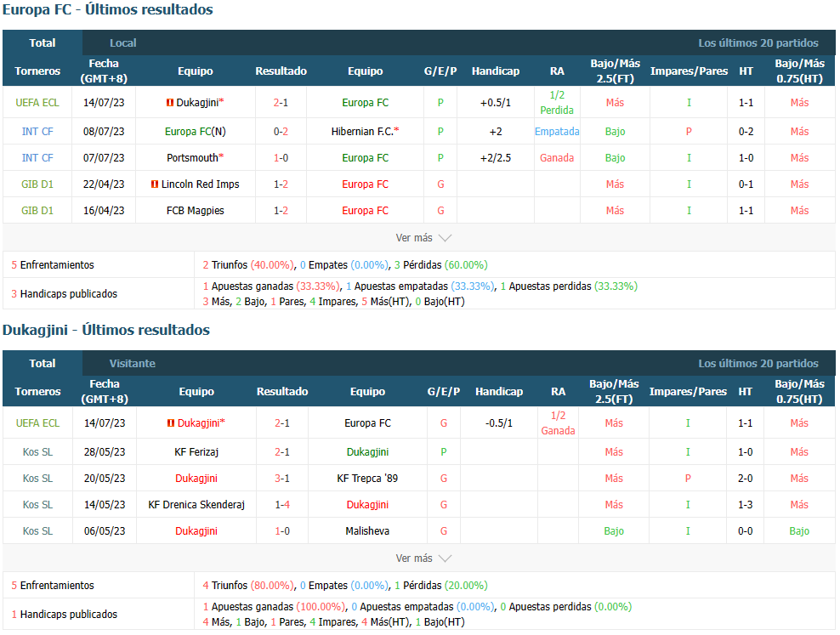Image resolution: width=840 pixels, height=635 pixels.
Task: Click Hibernian F.C. team name
Action: pyautogui.click(x=362, y=131)
